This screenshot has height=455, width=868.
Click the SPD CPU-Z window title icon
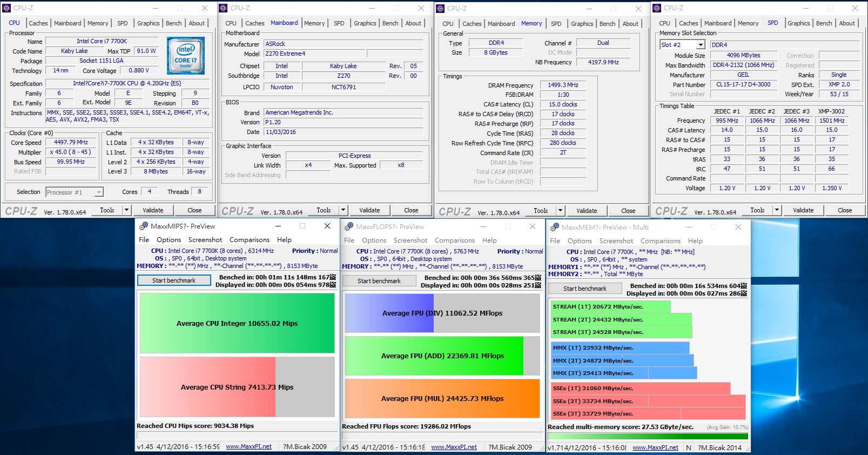click(657, 8)
